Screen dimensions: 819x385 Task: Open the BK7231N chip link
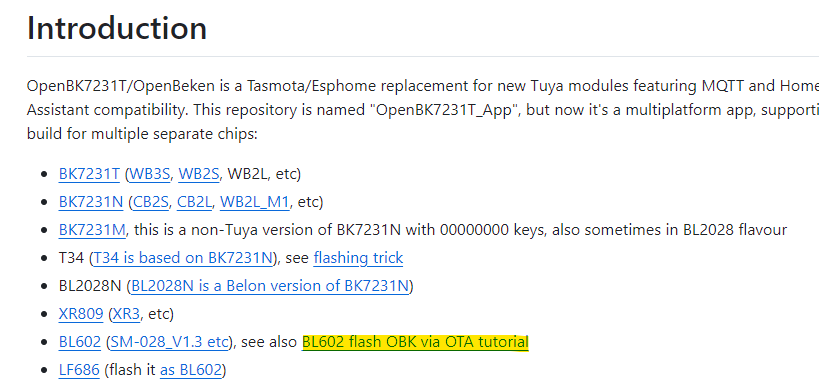[x=91, y=202]
